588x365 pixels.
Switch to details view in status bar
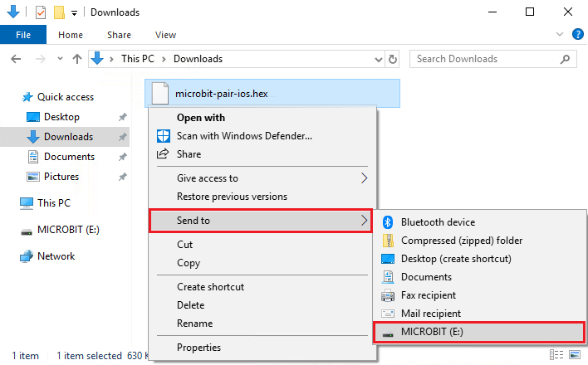556,354
